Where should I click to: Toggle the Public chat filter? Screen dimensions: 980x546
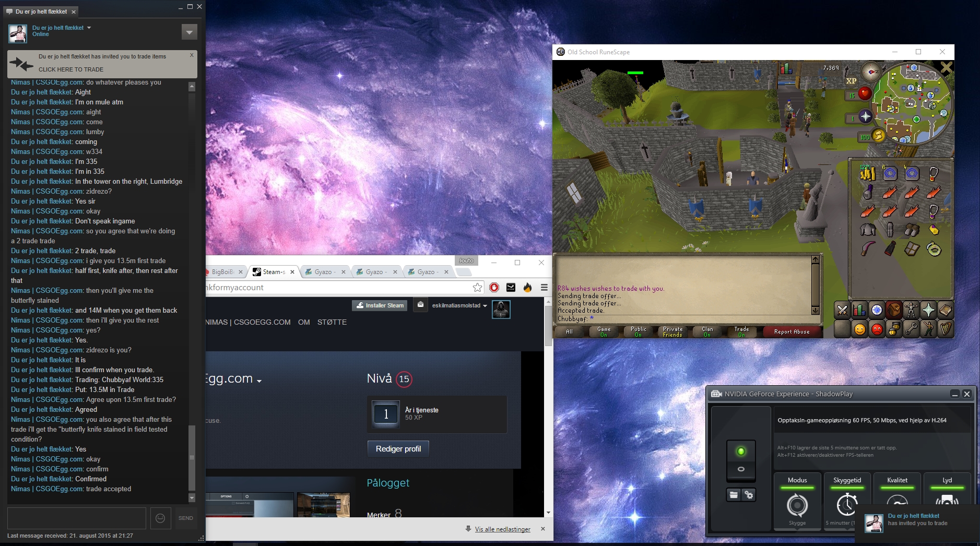click(x=638, y=331)
